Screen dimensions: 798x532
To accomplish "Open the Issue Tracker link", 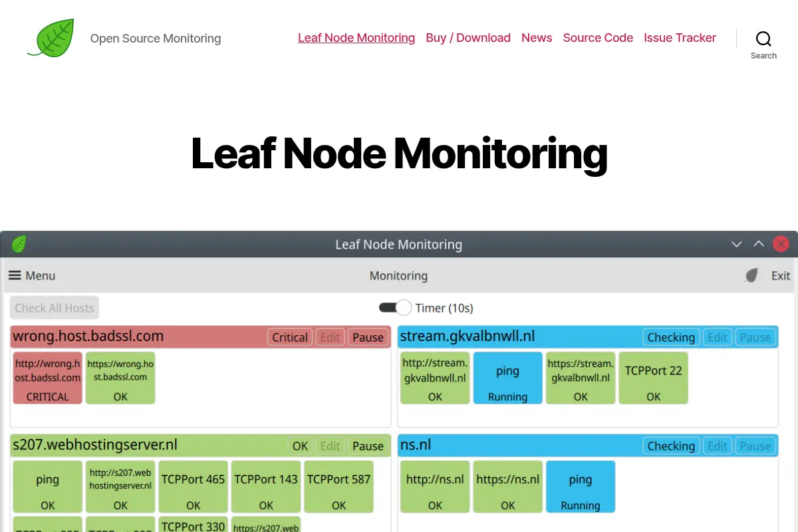I will pyautogui.click(x=680, y=38).
